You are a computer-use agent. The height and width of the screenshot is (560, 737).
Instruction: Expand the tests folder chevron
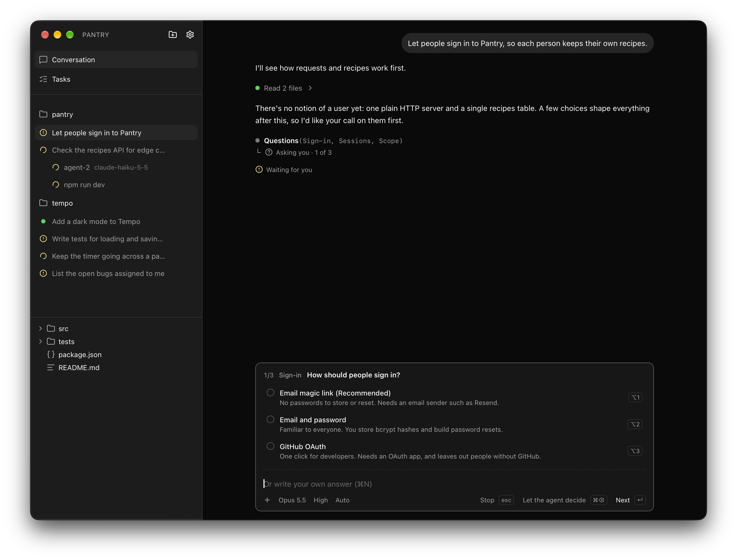click(x=40, y=341)
